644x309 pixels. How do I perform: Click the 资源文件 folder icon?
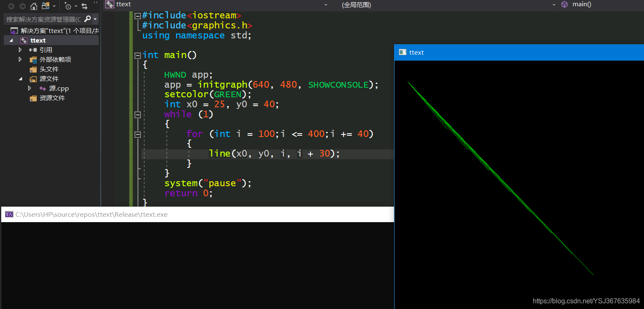(33, 98)
